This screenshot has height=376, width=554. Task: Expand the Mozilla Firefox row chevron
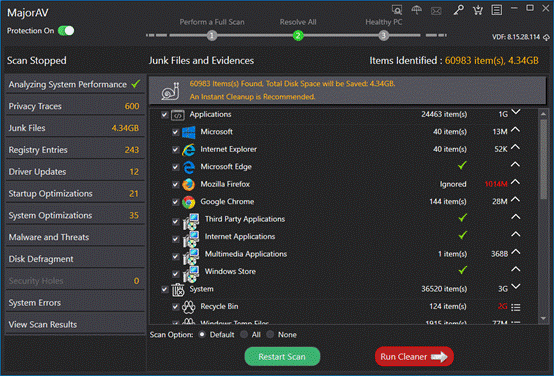(515, 182)
